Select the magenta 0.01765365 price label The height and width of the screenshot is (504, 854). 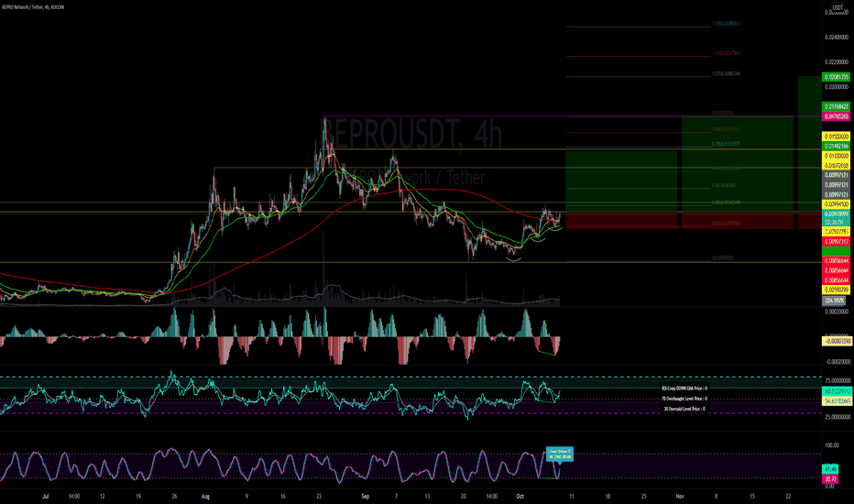[836, 116]
